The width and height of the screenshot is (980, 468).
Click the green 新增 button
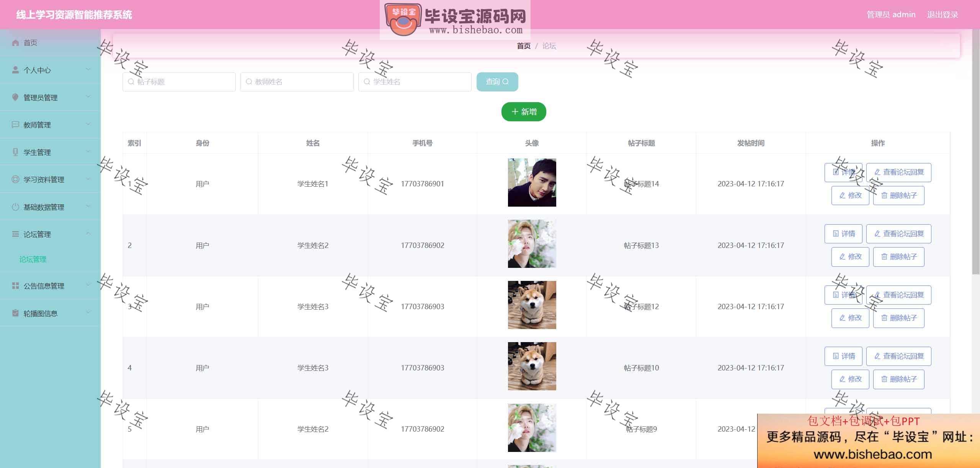[524, 112]
